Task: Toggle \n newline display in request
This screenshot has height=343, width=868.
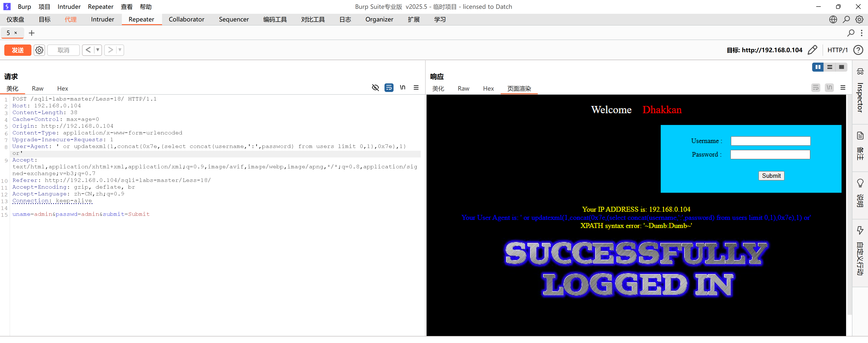Action: click(402, 88)
